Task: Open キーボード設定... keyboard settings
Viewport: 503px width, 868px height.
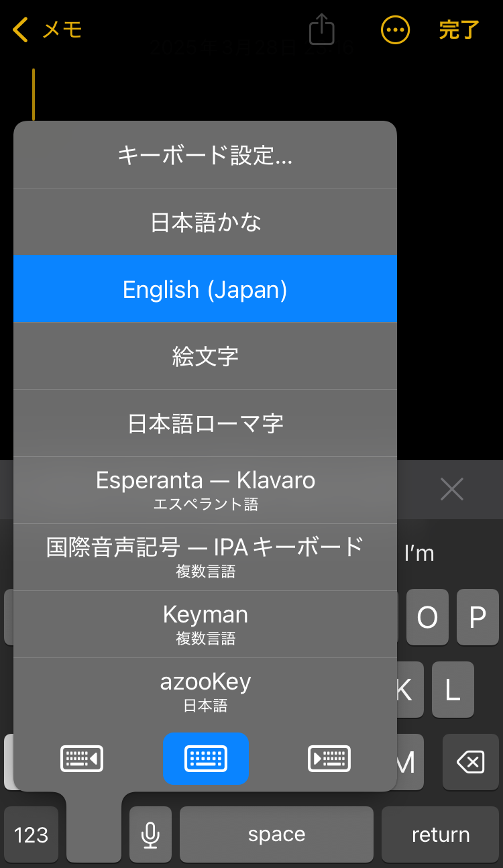Action: [x=205, y=155]
